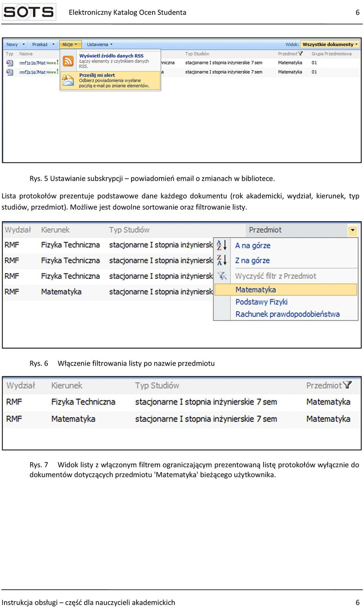Click Elektroniczny Katalog Ocen Studenta title
This screenshot has width=364, height=607.
pos(127,13)
